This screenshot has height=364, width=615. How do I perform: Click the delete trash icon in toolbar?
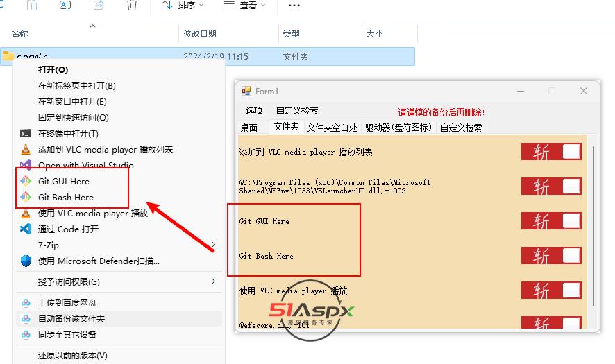pyautogui.click(x=132, y=5)
